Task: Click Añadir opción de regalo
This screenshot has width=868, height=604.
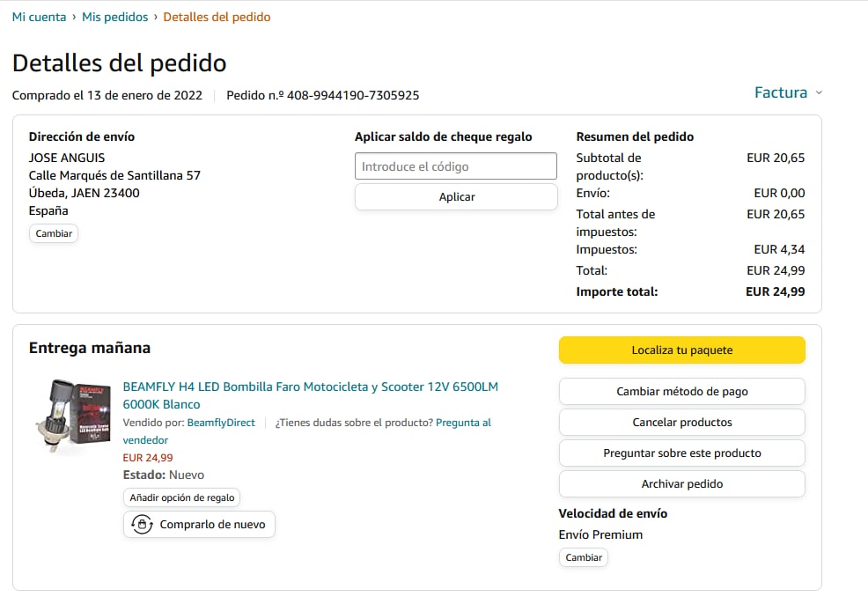Action: pos(182,497)
